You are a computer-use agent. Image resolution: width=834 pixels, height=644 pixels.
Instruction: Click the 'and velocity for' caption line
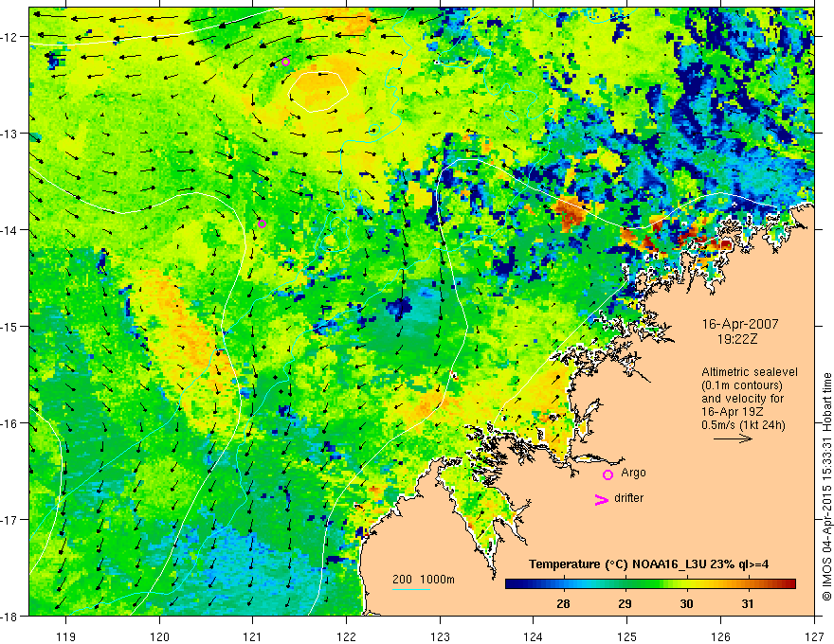click(742, 399)
